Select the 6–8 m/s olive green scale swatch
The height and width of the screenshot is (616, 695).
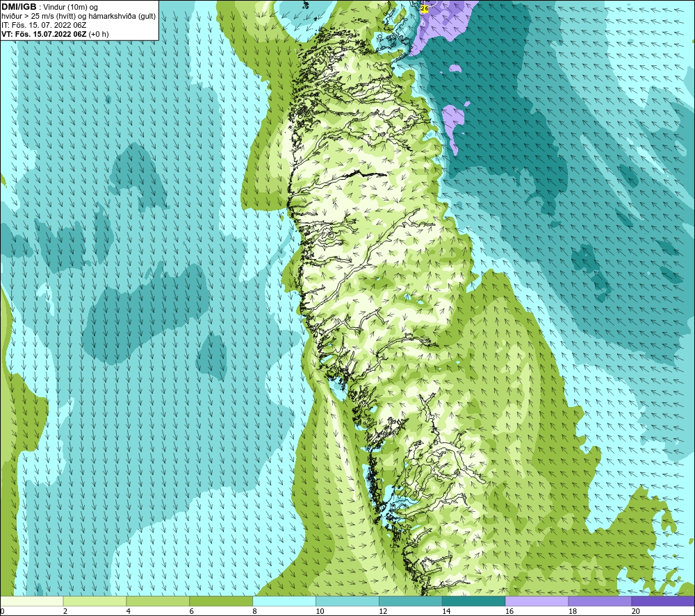point(221,601)
